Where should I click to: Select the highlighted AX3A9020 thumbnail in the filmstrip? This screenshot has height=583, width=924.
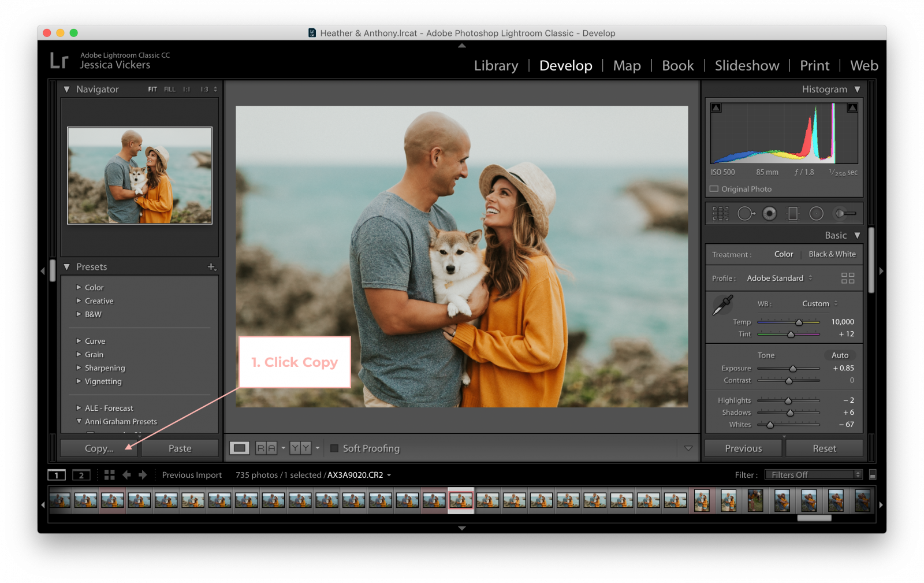point(460,500)
